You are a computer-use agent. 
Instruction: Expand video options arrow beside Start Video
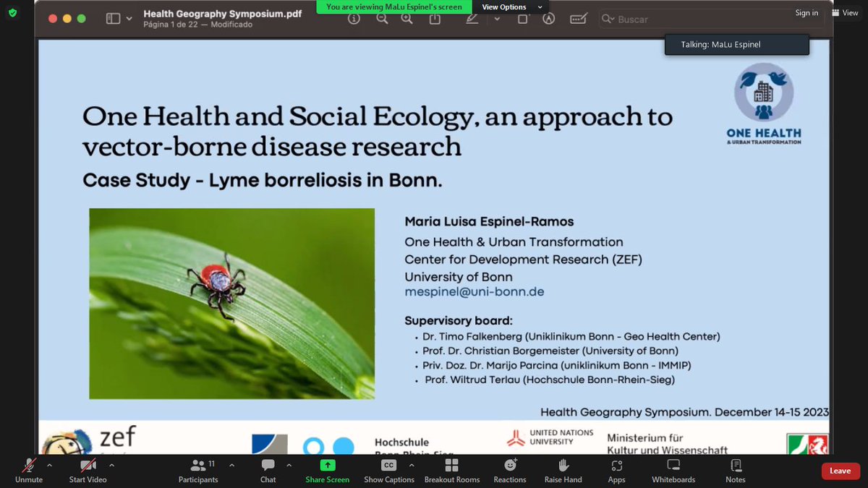(x=111, y=465)
